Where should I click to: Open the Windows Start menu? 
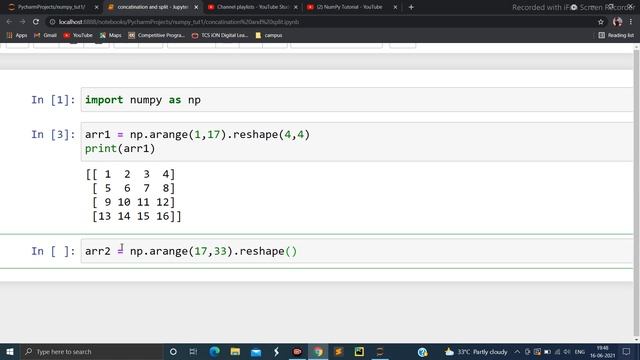click(x=10, y=351)
